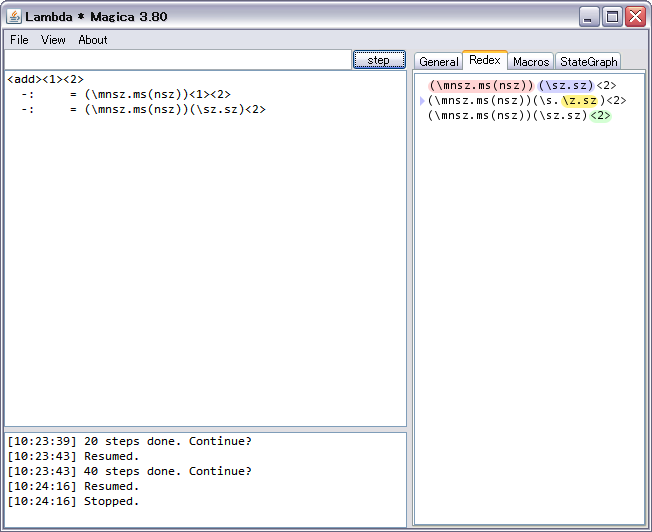Pick the blue-highlighted (\sz.sz) argument
652x532 pixels.
[x=566, y=86]
